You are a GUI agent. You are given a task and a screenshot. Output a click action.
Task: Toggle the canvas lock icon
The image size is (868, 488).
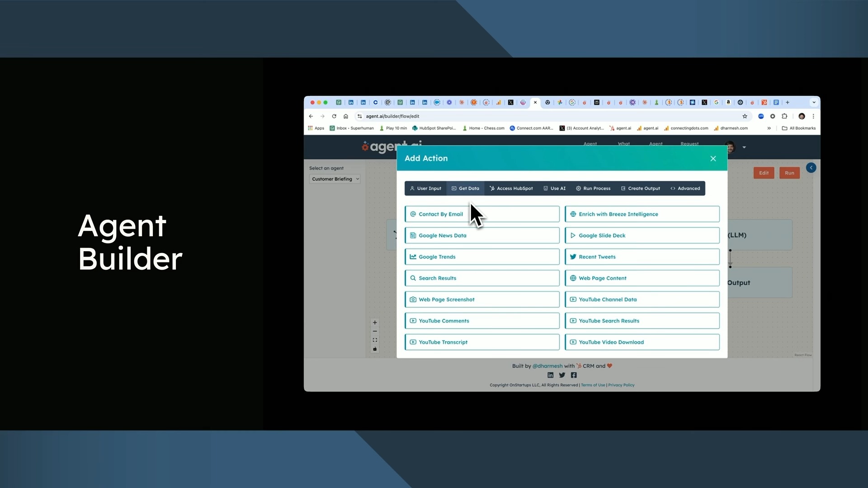point(375,349)
